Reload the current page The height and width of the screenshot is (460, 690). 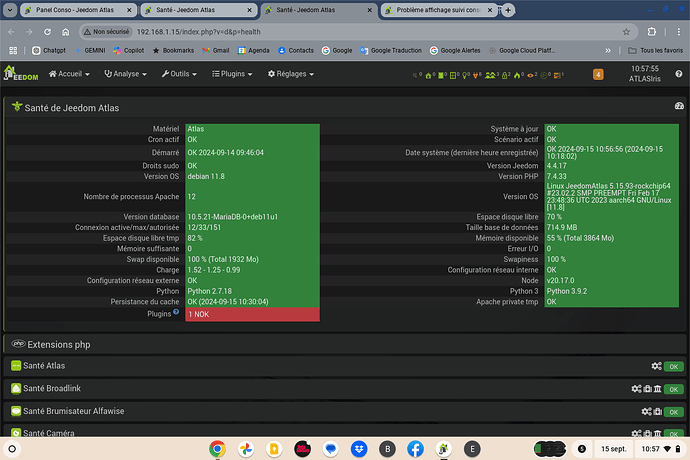48,32
